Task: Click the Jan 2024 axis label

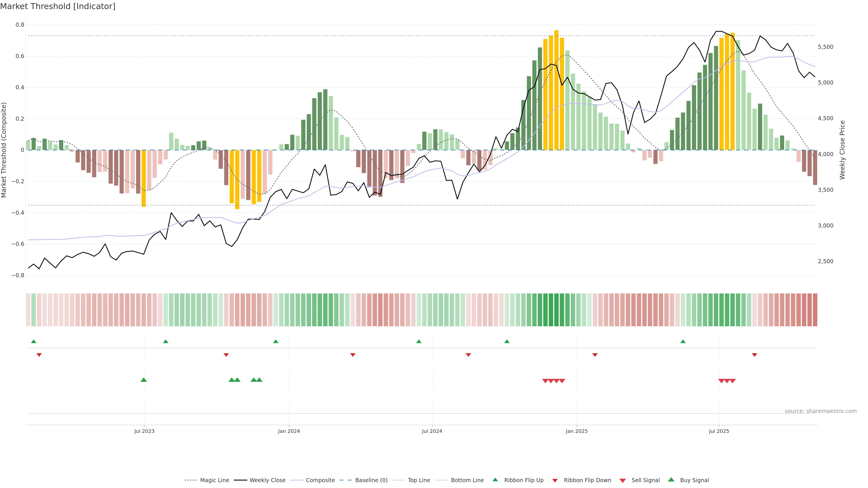Action: (289, 431)
